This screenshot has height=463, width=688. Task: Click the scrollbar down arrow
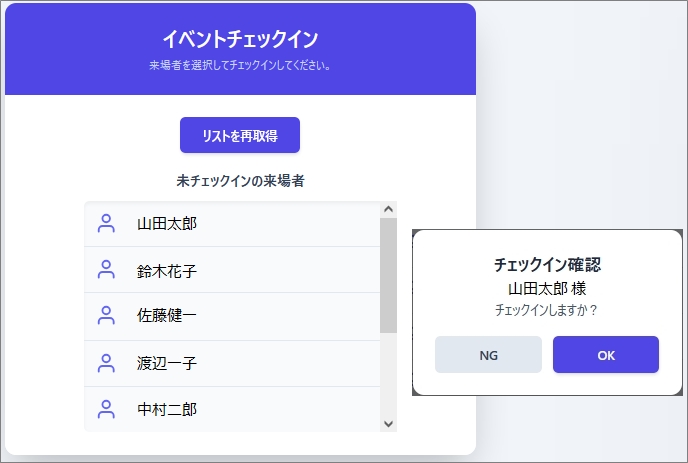(388, 424)
